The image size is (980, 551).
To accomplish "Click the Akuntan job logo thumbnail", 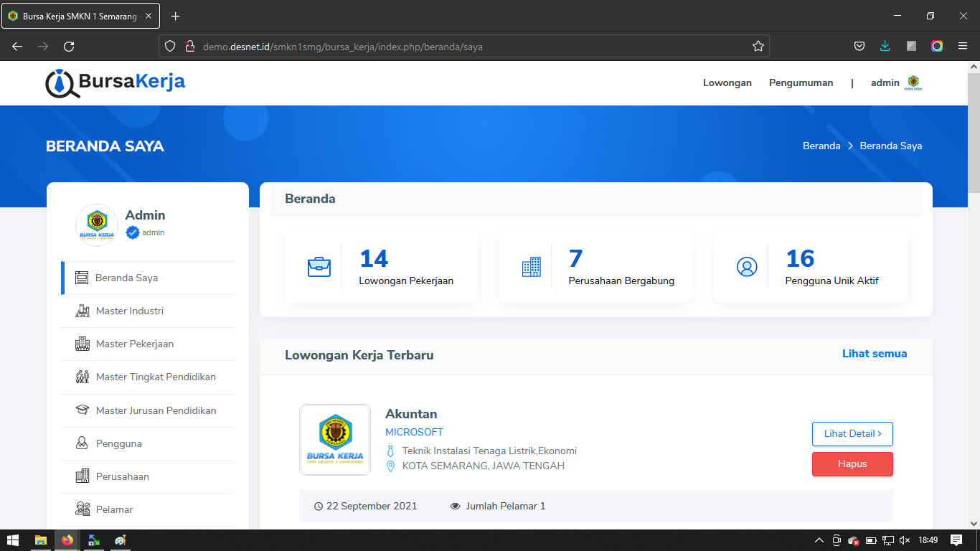I will (335, 440).
